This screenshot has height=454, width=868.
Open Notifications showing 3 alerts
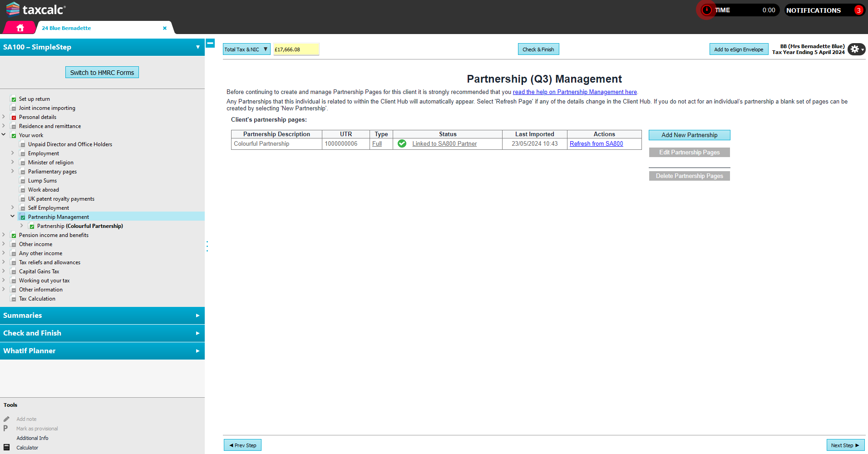(x=820, y=10)
